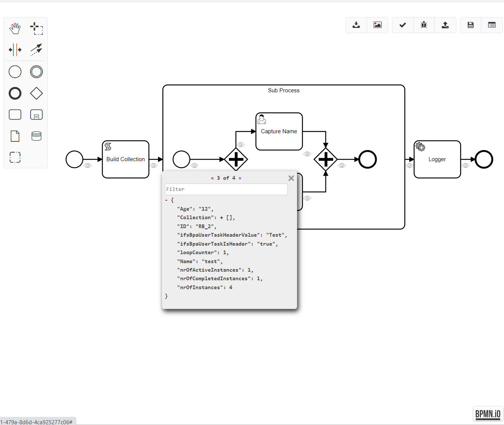This screenshot has width=504, height=425.
Task: Click the save floppy disk icon
Action: tap(470, 25)
